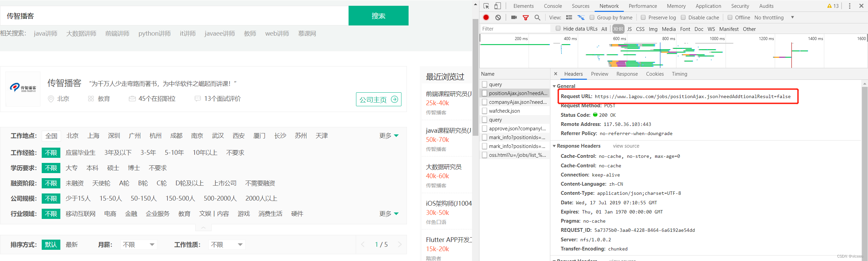Viewport: 868px width, 261px height.
Task: Click the 传智播客 company logo
Action: [23, 89]
